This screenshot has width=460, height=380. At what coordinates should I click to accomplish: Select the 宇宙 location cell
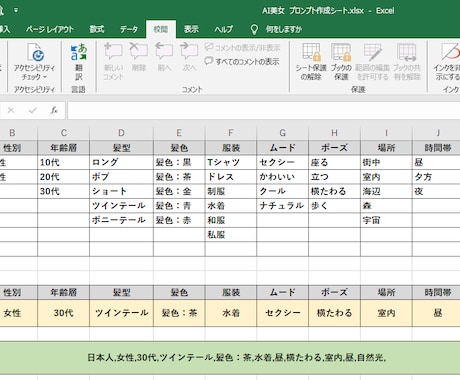point(386,220)
